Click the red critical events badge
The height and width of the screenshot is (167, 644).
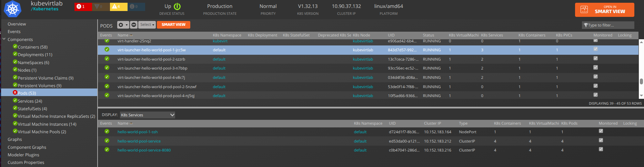81,7
